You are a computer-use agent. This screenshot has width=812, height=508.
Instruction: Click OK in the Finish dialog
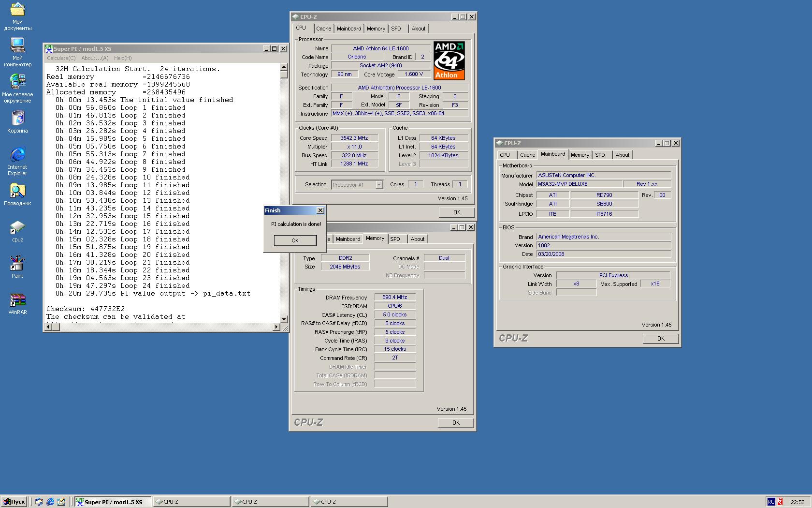click(x=295, y=240)
